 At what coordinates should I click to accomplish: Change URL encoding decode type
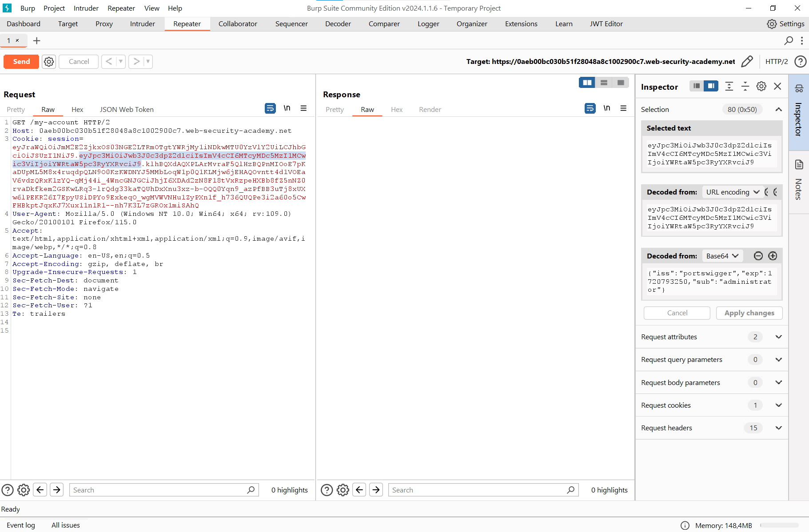[x=733, y=192]
